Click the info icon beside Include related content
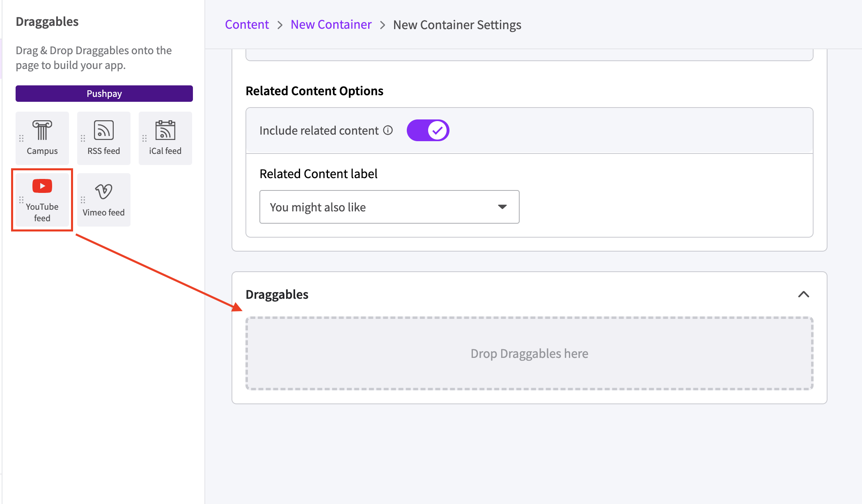Viewport: 862px width, 504px height. point(387,130)
